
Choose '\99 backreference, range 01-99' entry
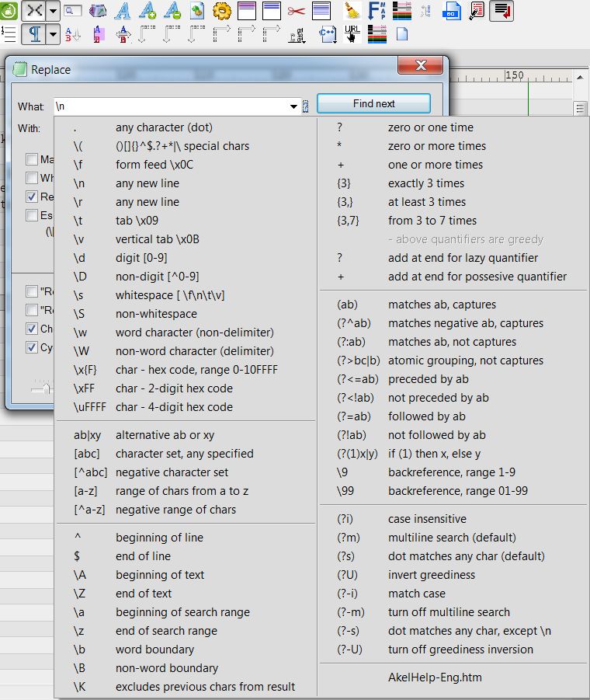coord(453,491)
